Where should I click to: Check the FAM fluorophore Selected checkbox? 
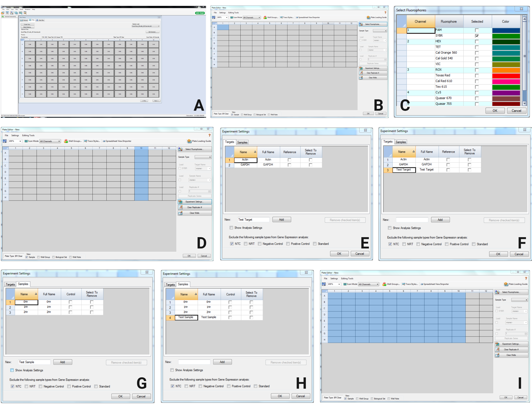click(477, 30)
